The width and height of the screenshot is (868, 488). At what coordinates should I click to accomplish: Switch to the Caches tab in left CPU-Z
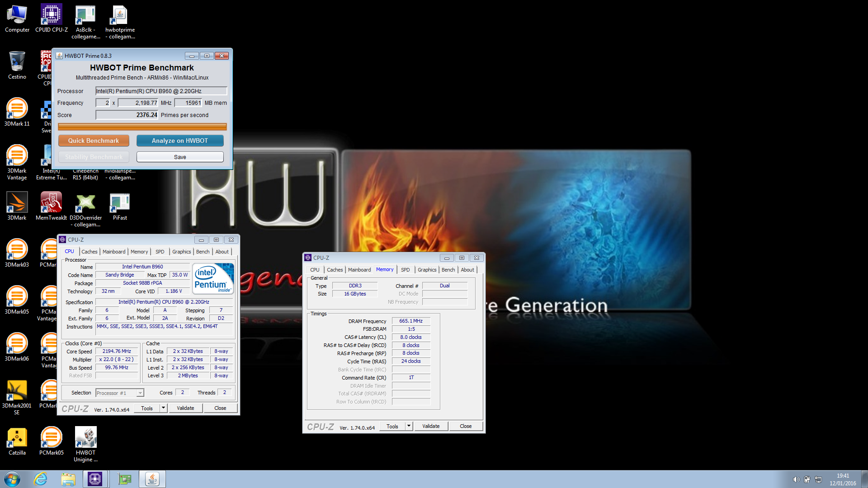coord(90,252)
